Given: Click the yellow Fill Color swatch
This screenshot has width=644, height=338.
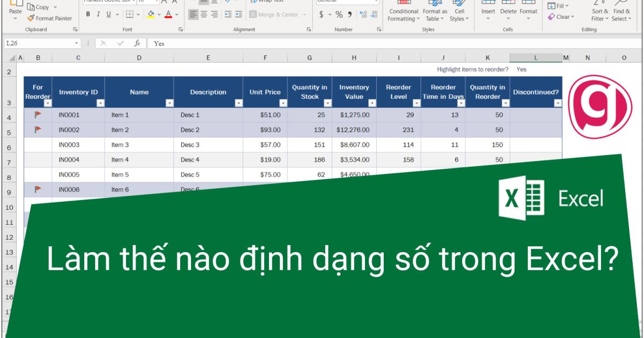Looking at the screenshot, I should [x=150, y=16].
